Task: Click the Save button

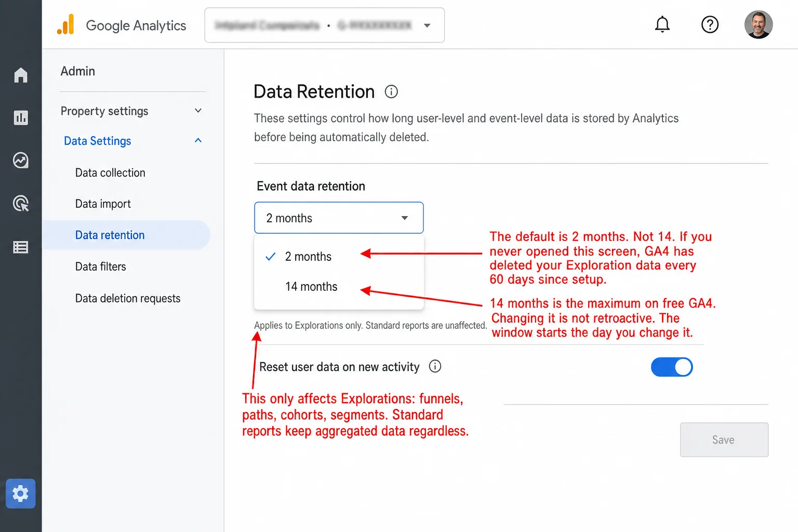Action: [x=724, y=440]
